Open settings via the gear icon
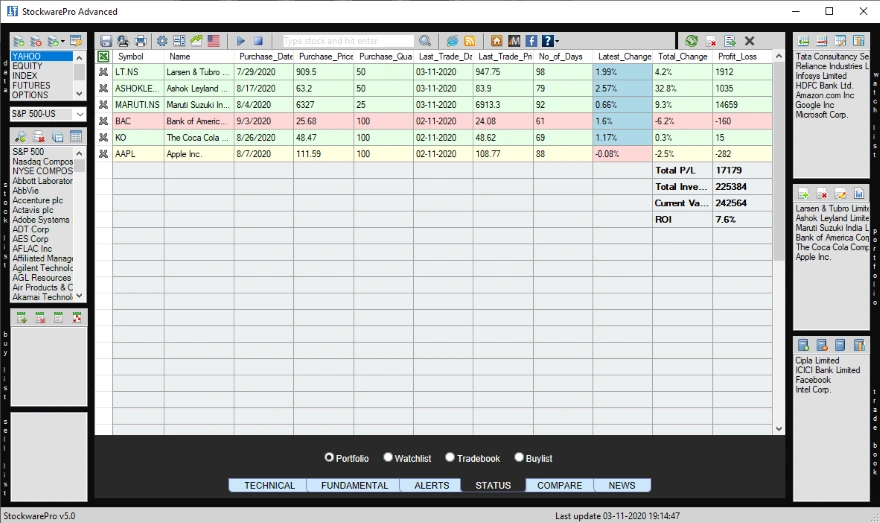Screen dimensions: 880x523 162,41
